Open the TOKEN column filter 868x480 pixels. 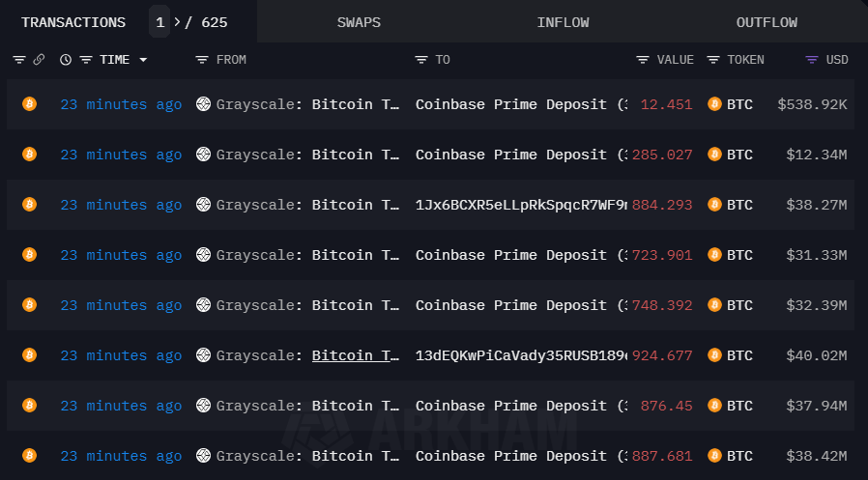click(x=713, y=60)
